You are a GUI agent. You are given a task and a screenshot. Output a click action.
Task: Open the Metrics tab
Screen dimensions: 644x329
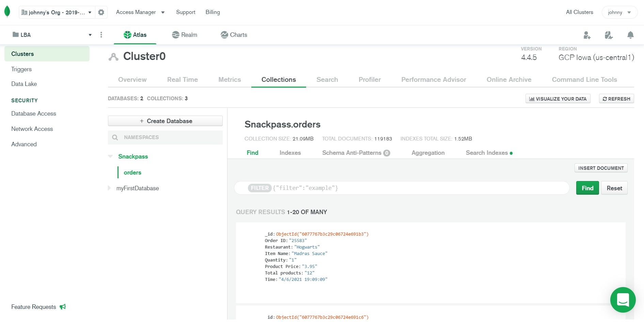(230, 79)
